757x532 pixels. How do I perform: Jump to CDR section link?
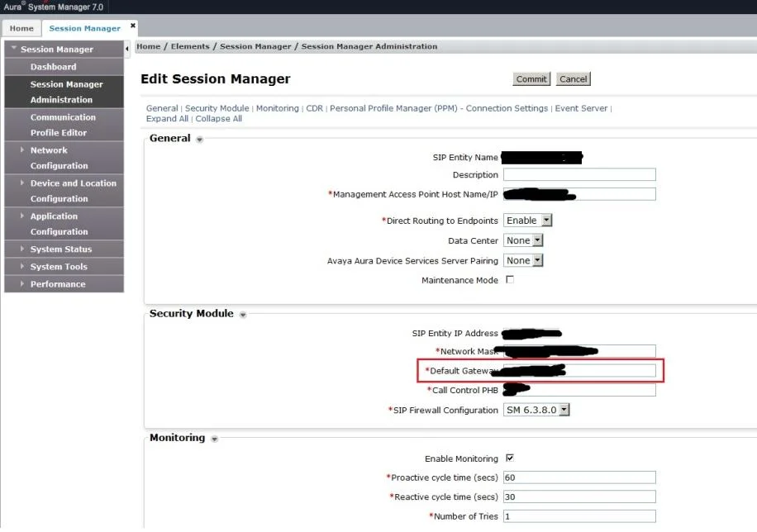tap(314, 108)
